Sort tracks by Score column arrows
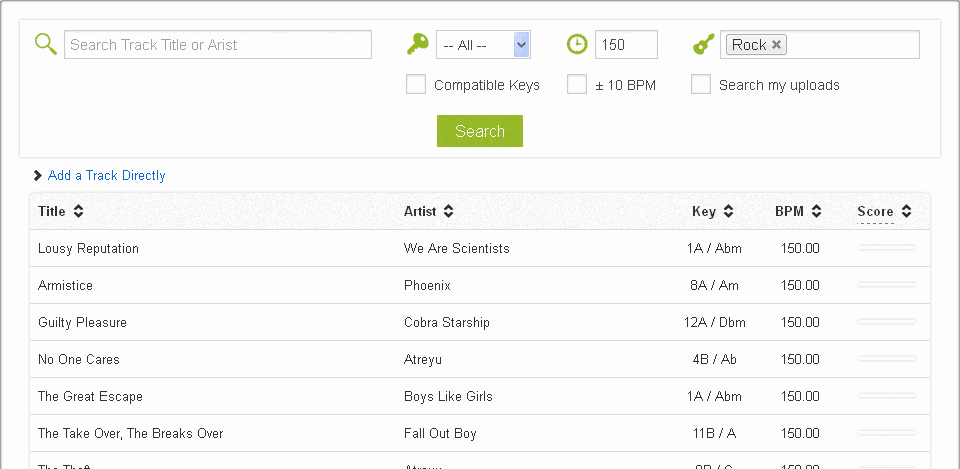The image size is (960, 469). click(906, 211)
